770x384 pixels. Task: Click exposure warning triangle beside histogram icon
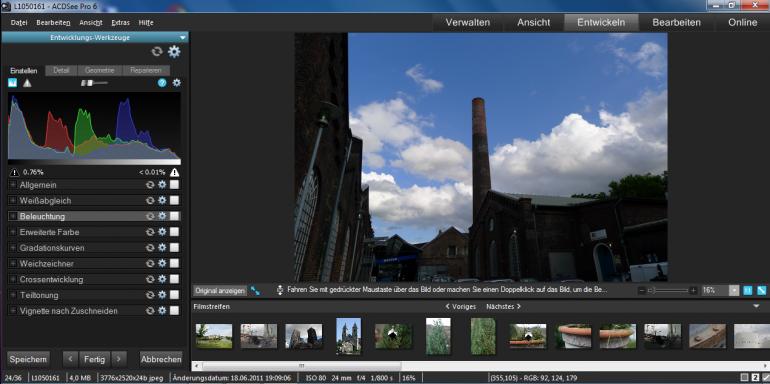click(27, 83)
